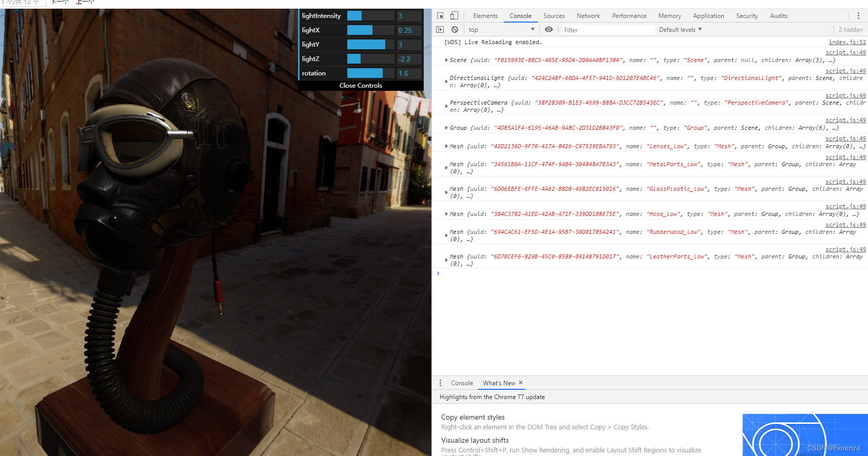The width and height of the screenshot is (868, 456).
Task: Open the live expression eye icon
Action: click(x=549, y=30)
